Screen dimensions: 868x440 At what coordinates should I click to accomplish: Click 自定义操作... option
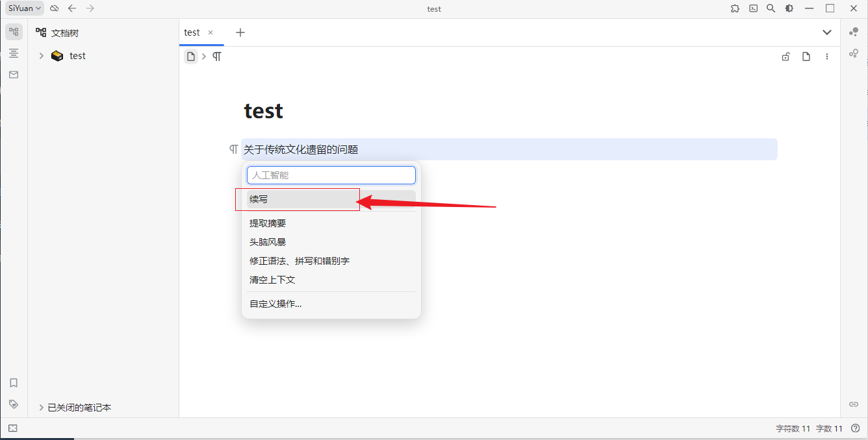point(275,304)
